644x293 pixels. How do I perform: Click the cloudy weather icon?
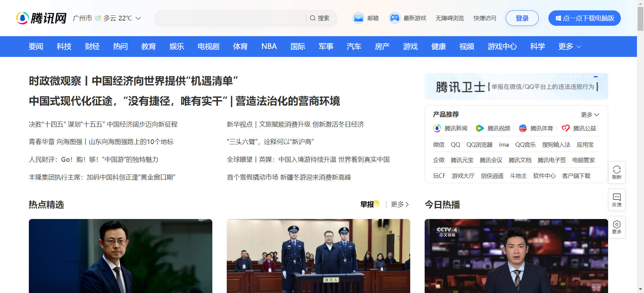pos(98,18)
